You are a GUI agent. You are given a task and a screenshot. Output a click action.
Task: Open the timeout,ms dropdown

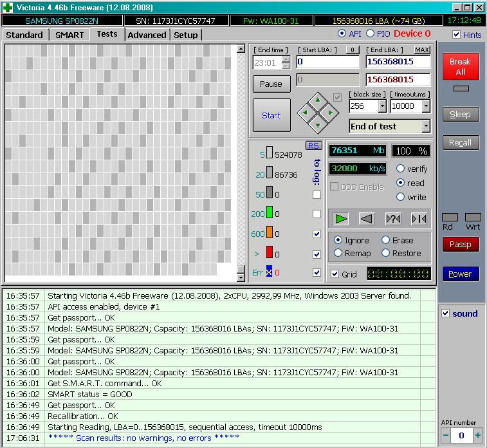[x=426, y=106]
